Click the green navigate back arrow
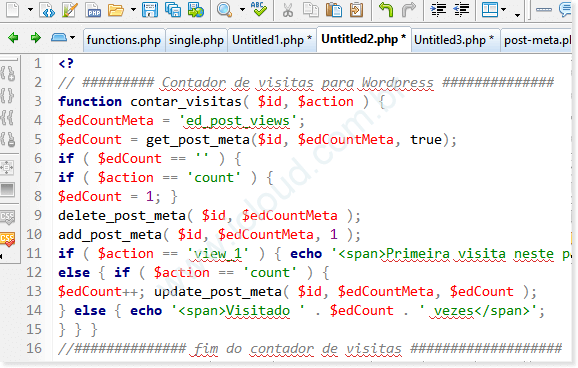This screenshot has height=368, width=578. pyautogui.click(x=13, y=38)
